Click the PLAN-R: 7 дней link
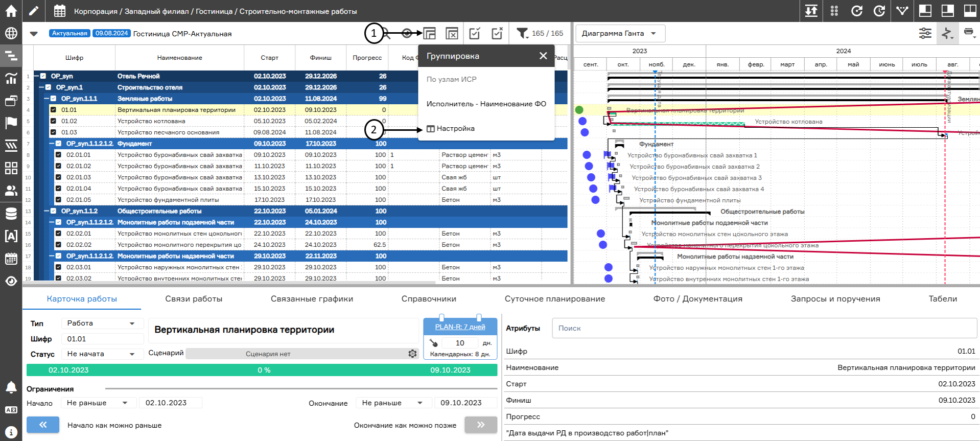Image resolution: width=980 pixels, height=441 pixels. click(x=460, y=327)
